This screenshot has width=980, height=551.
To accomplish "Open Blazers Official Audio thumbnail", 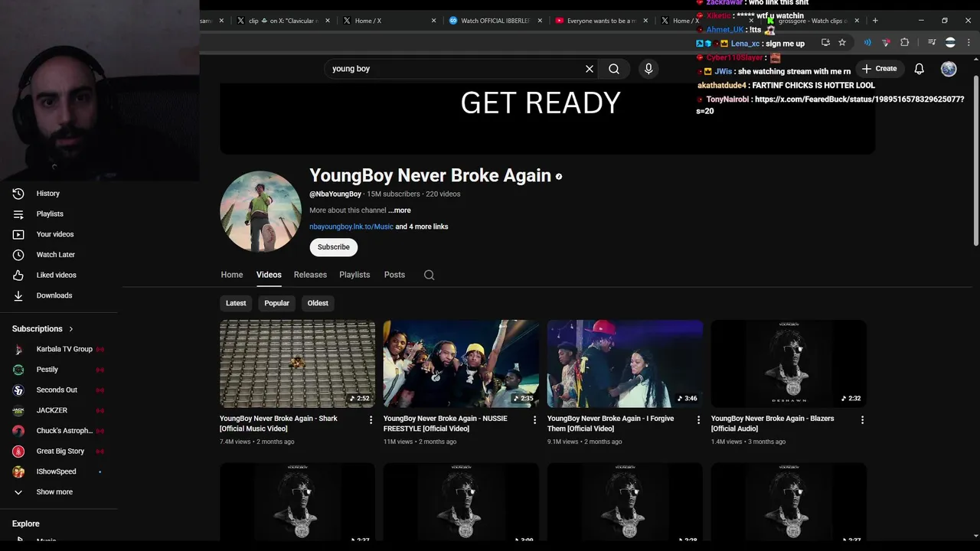I will (789, 364).
